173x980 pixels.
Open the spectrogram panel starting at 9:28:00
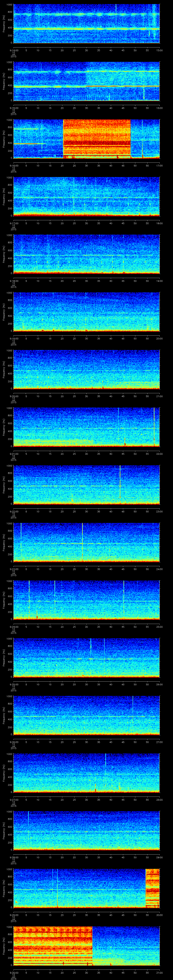click(x=86, y=831)
